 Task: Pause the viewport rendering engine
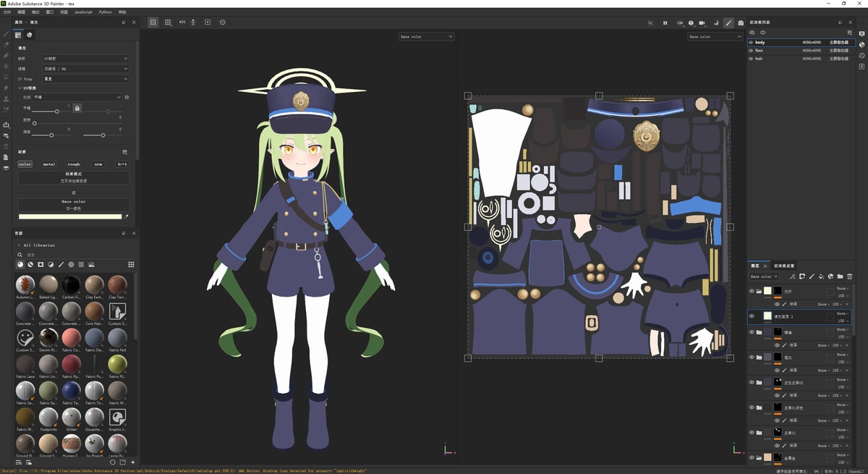coord(665,22)
